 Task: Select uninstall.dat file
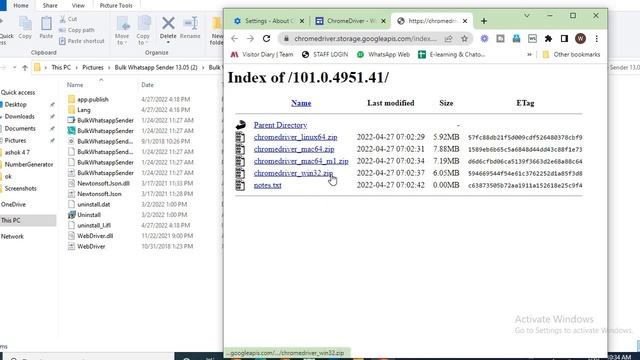(x=93, y=204)
